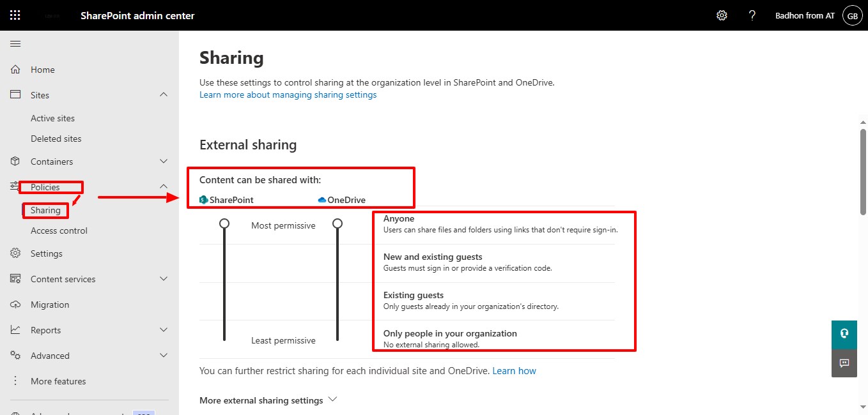Click the External sharing heading

click(248, 145)
